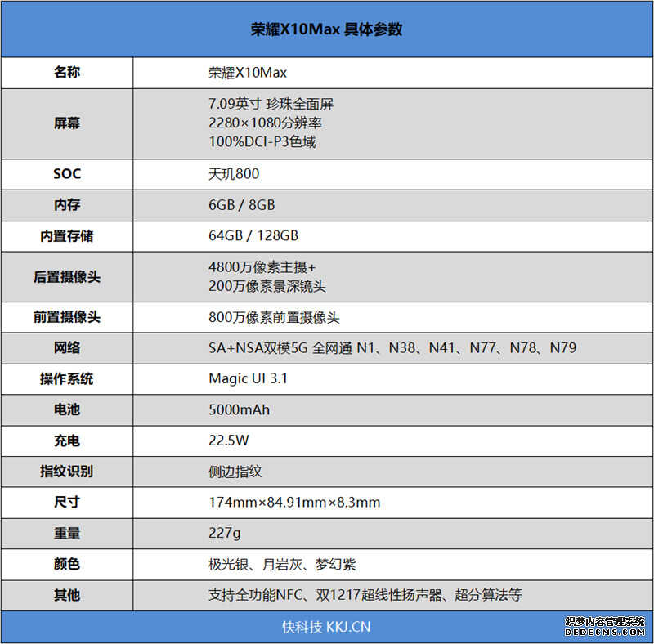Select the 网络 label cell
The height and width of the screenshot is (644, 654).
[x=67, y=348]
